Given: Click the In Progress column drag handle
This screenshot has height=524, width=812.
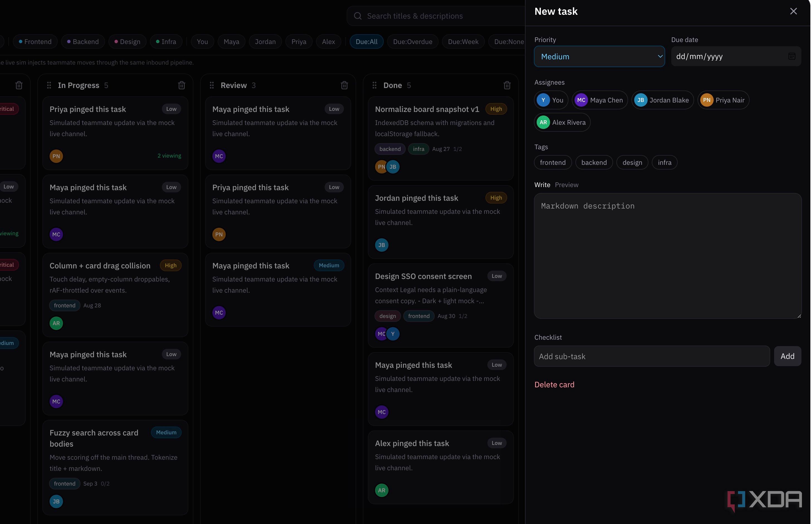Looking at the screenshot, I should coord(49,85).
